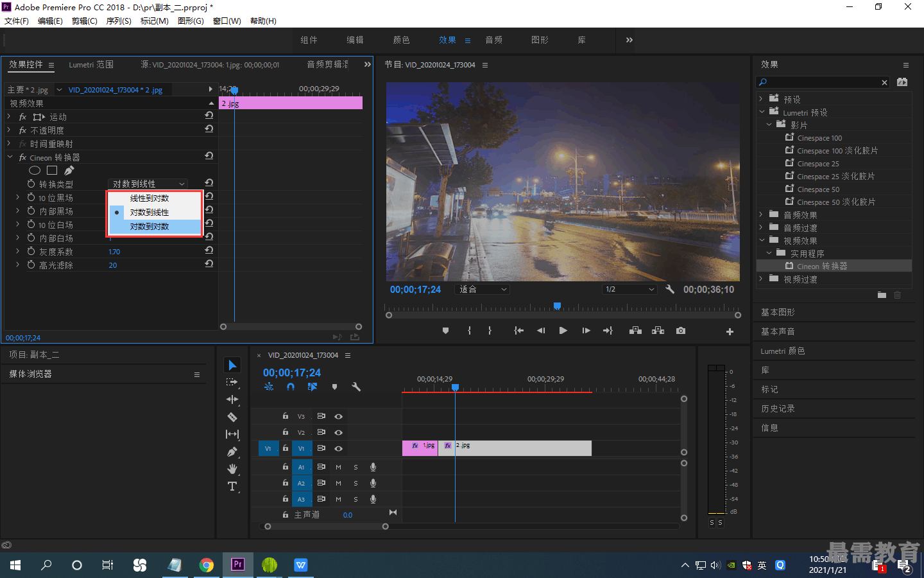The width and height of the screenshot is (924, 578).
Task: Open the 适合 zoom level dropdown
Action: click(483, 289)
